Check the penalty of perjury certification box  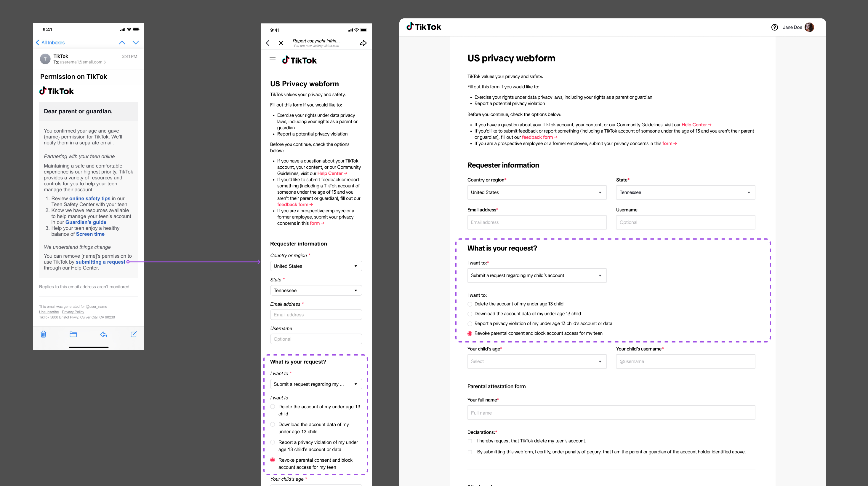470,452
